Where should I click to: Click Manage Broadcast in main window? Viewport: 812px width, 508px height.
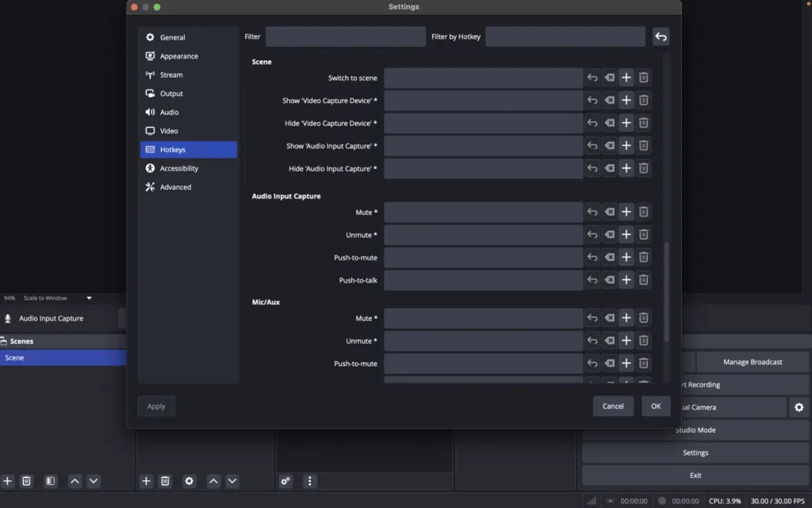[753, 362]
